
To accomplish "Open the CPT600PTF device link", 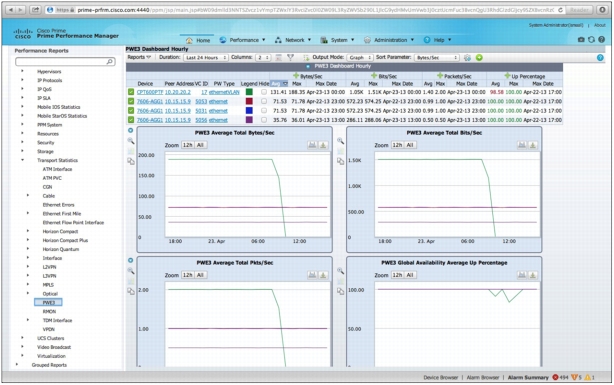I will click(x=150, y=92).
